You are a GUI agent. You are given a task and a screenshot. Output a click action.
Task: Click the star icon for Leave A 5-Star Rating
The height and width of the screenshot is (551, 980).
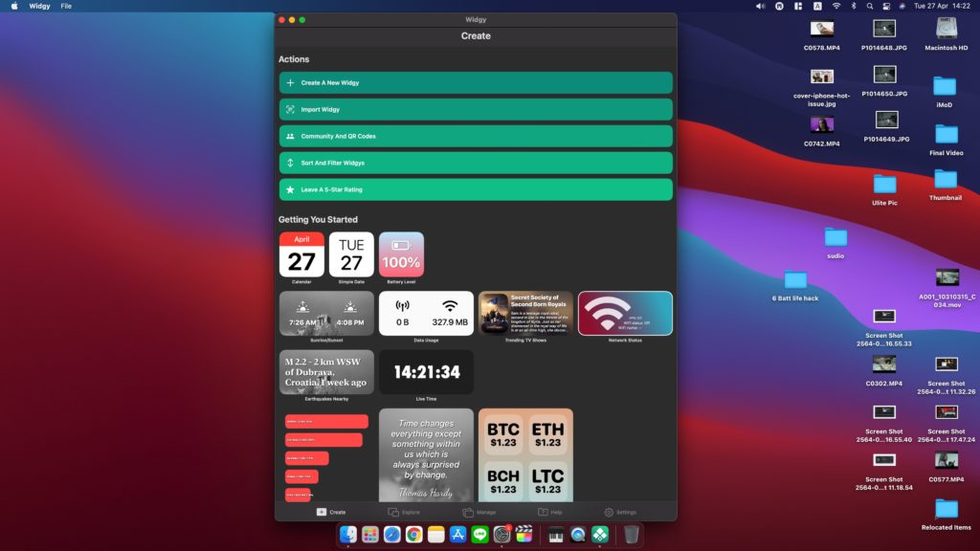click(290, 190)
